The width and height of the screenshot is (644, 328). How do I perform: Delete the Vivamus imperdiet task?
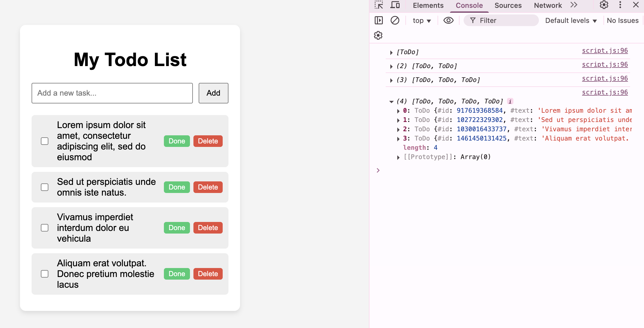[208, 228]
